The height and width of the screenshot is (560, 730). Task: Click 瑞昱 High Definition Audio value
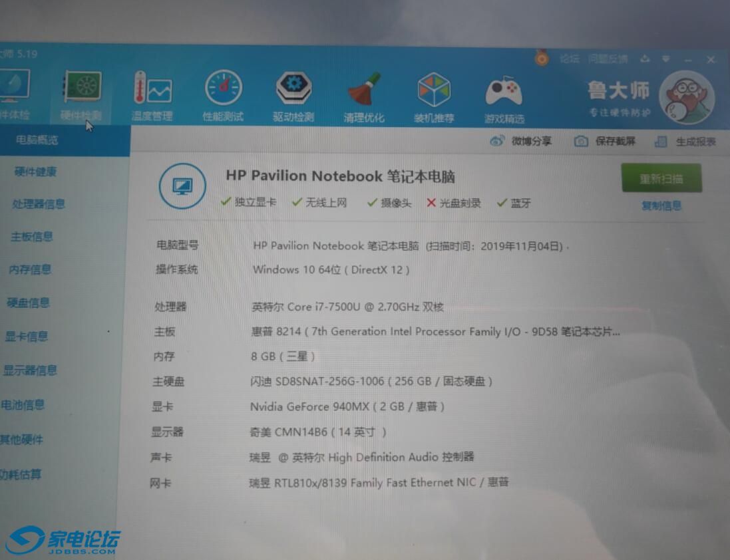(361, 457)
